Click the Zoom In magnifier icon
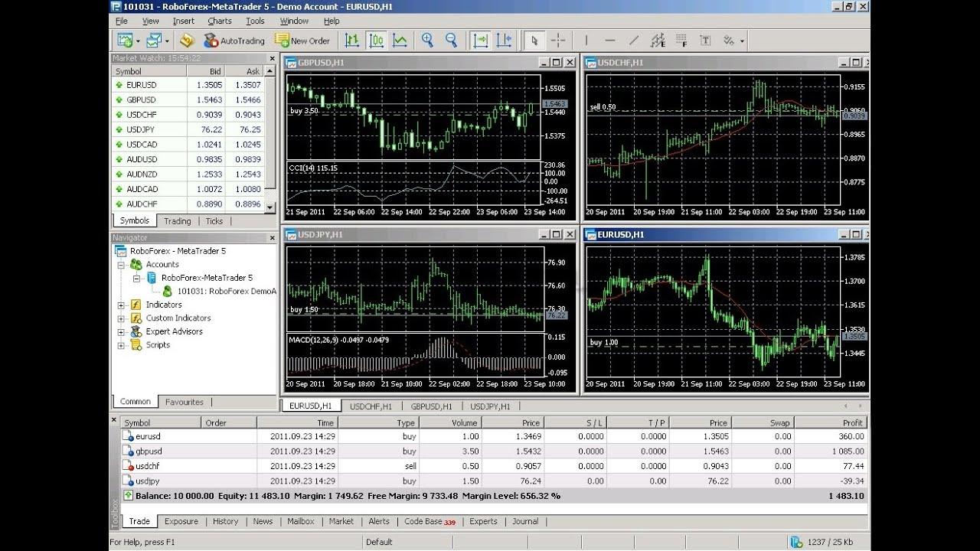This screenshot has width=980, height=551. click(x=427, y=41)
